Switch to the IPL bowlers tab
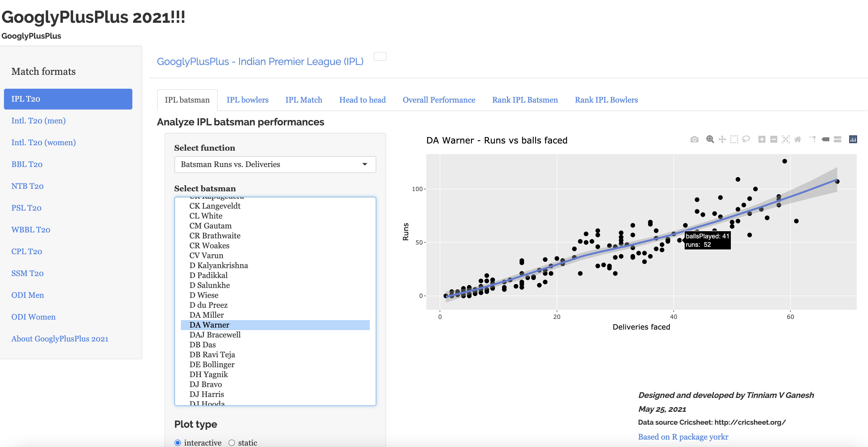 coord(247,100)
